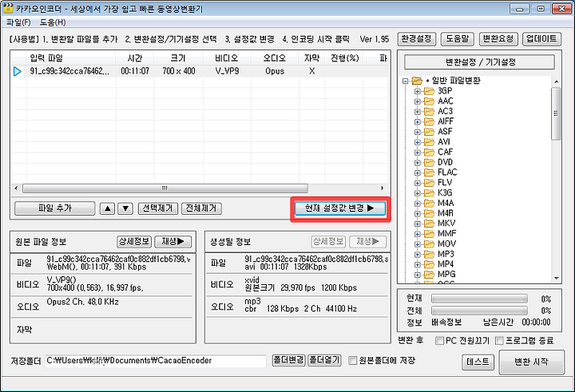Collapse the 일반 파일변환 tree node
Image resolution: width=575 pixels, height=392 pixels.
pos(406,81)
